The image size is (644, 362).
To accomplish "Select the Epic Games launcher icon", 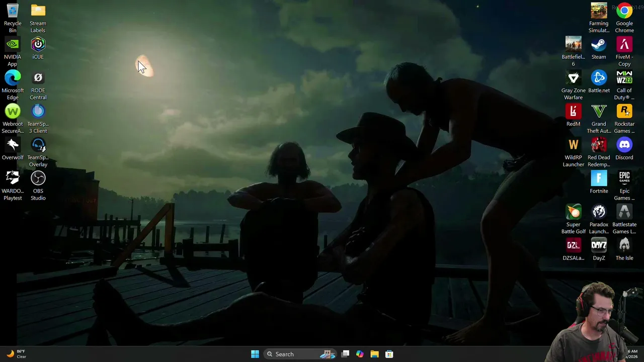I will point(624,186).
